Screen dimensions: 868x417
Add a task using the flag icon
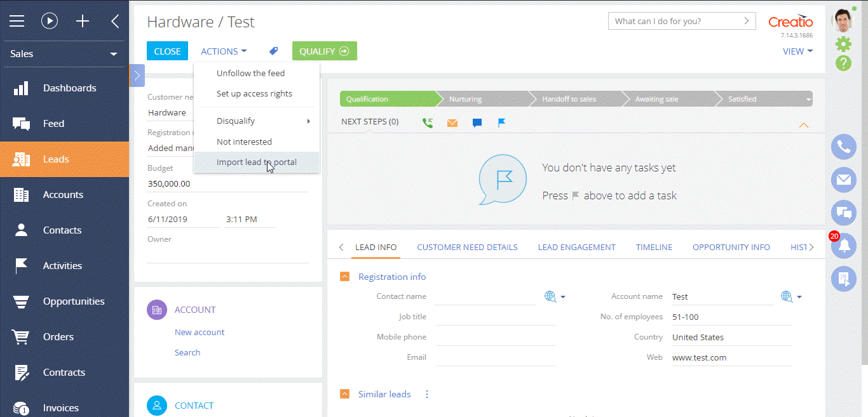[501, 122]
